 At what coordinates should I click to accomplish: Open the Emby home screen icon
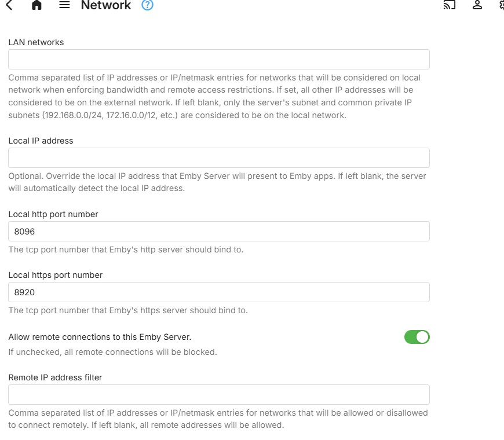36,5
